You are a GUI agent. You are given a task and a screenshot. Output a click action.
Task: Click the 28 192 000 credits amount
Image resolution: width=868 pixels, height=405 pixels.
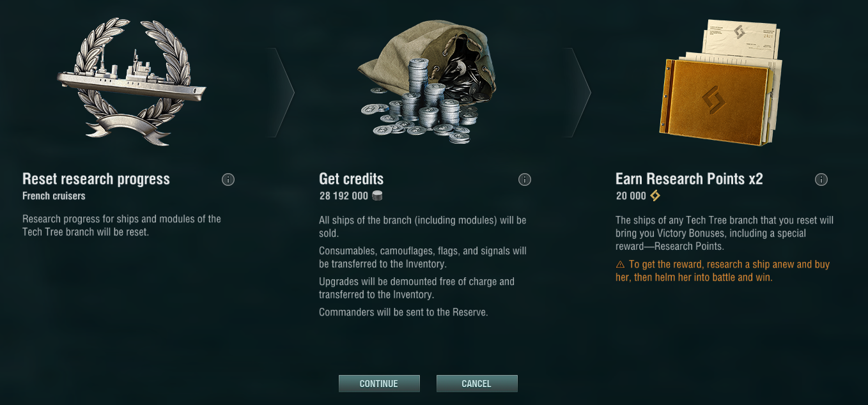click(343, 196)
